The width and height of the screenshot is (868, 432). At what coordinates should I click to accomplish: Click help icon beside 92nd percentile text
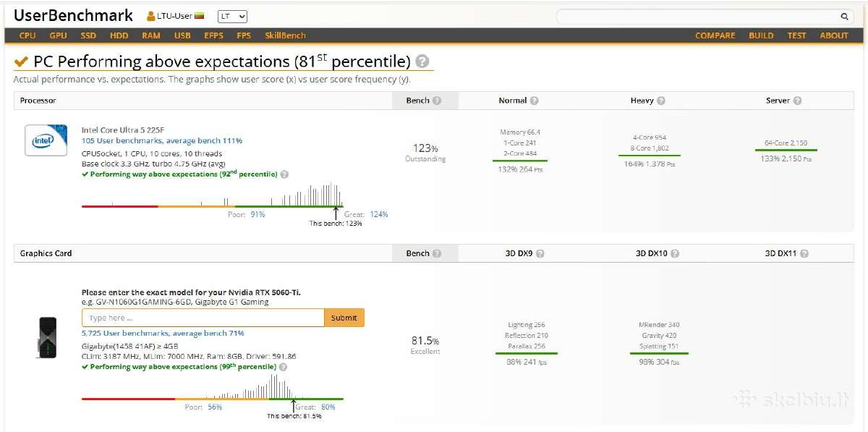(284, 174)
